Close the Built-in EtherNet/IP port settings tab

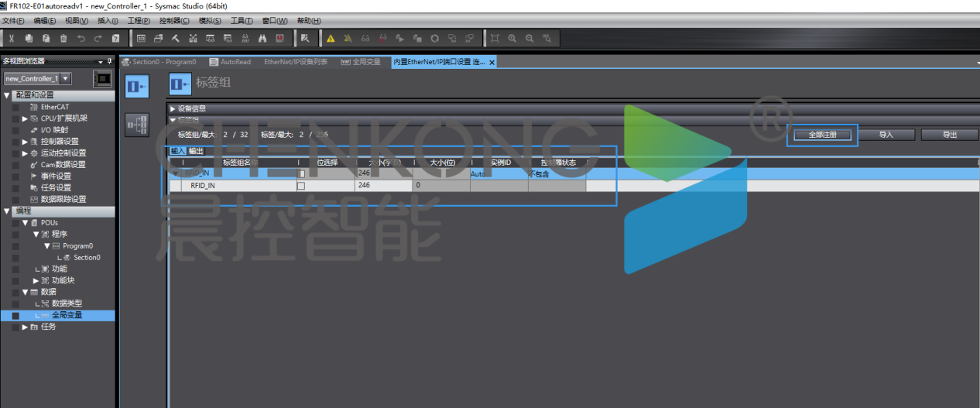(x=492, y=62)
